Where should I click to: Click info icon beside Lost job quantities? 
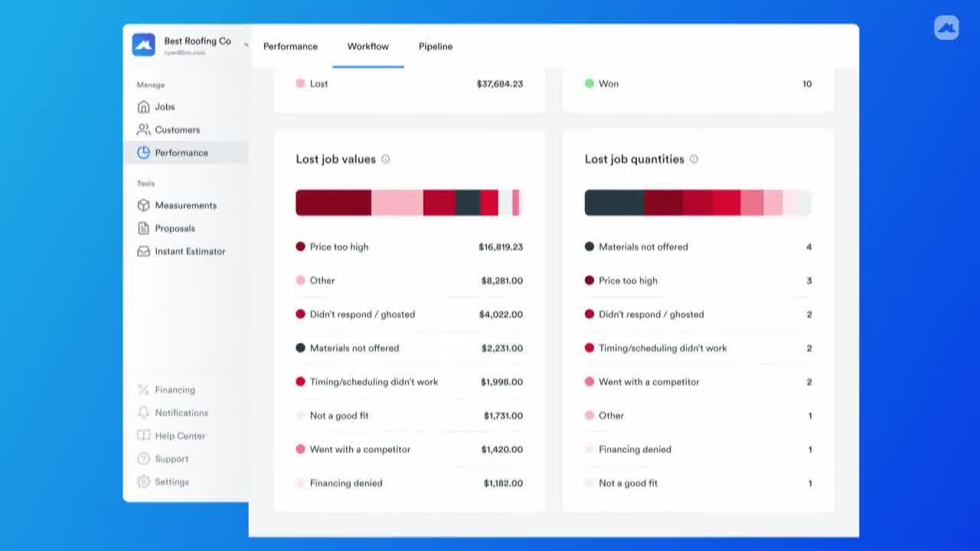point(694,159)
